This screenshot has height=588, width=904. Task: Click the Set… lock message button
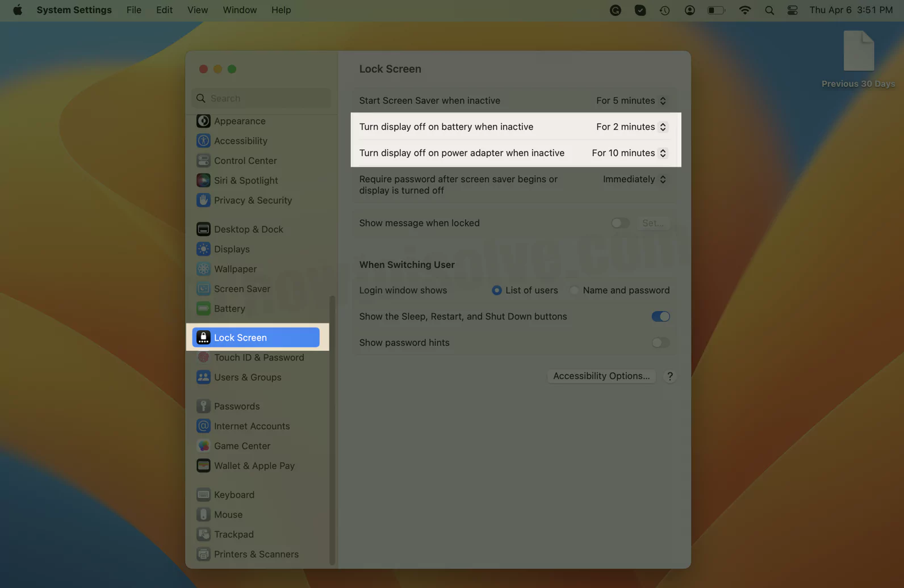coord(653,223)
